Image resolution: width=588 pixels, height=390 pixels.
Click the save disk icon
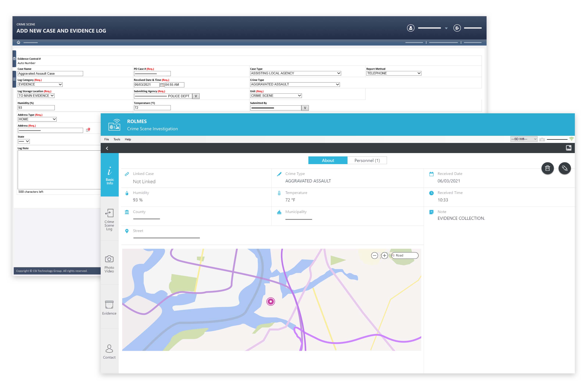568,148
